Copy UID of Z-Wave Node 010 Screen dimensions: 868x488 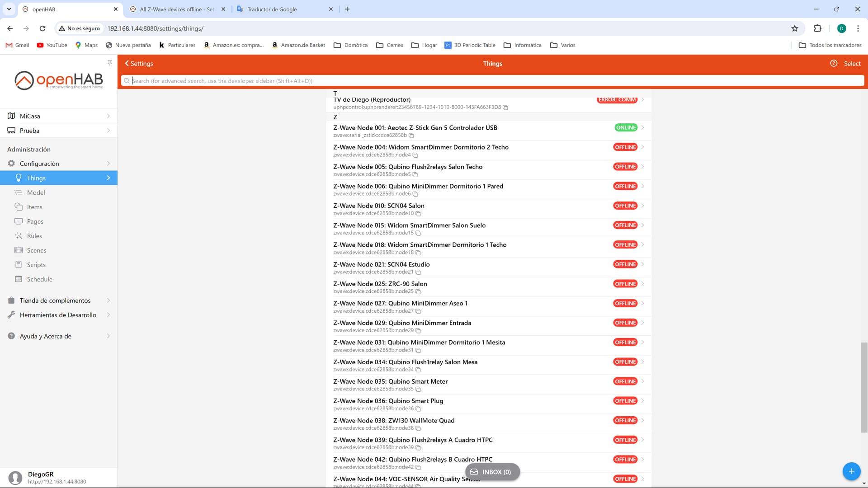tap(418, 214)
